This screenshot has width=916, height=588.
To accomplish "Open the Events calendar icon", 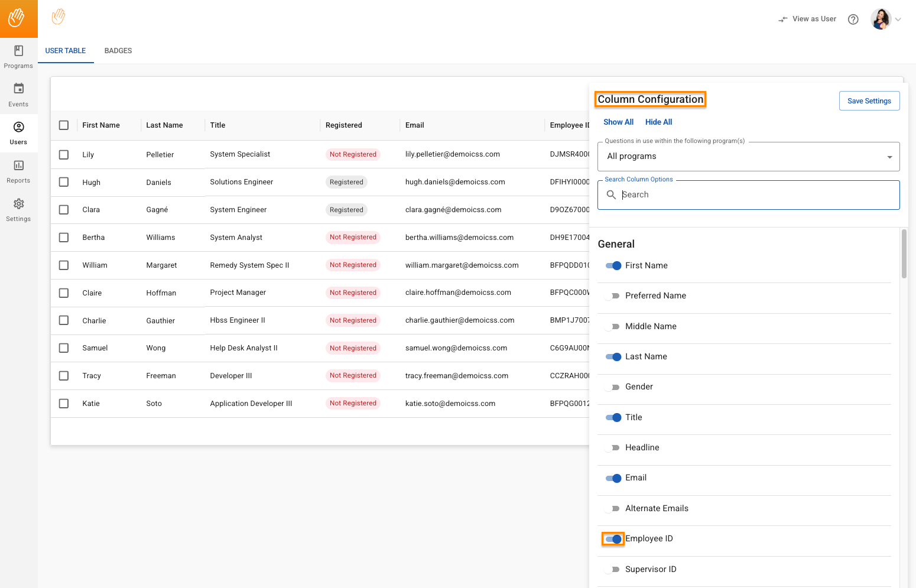I will tap(18, 89).
